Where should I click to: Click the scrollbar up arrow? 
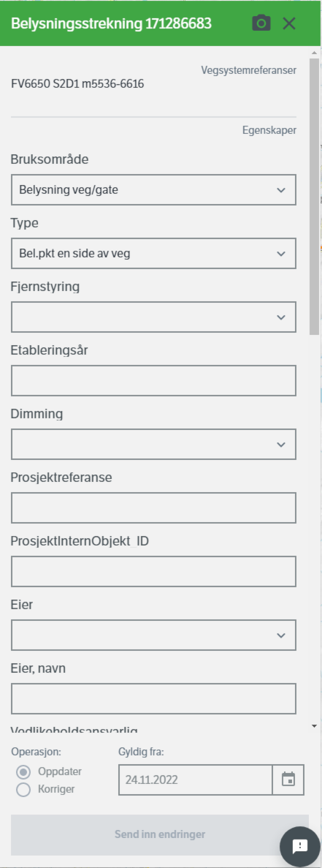pyautogui.click(x=314, y=53)
